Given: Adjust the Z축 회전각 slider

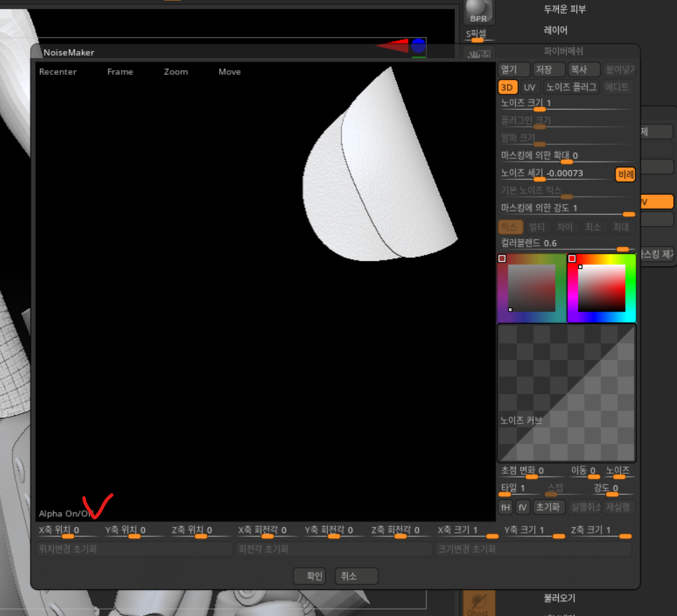Looking at the screenshot, I should click(x=400, y=532).
